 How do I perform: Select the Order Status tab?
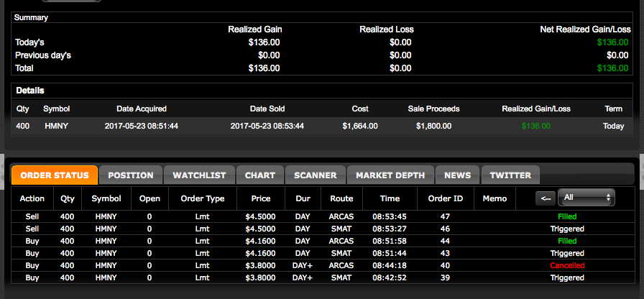(55, 175)
